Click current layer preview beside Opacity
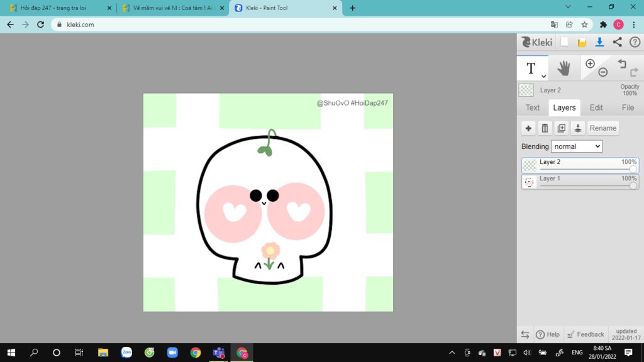This screenshot has height=362, width=644. click(x=526, y=90)
